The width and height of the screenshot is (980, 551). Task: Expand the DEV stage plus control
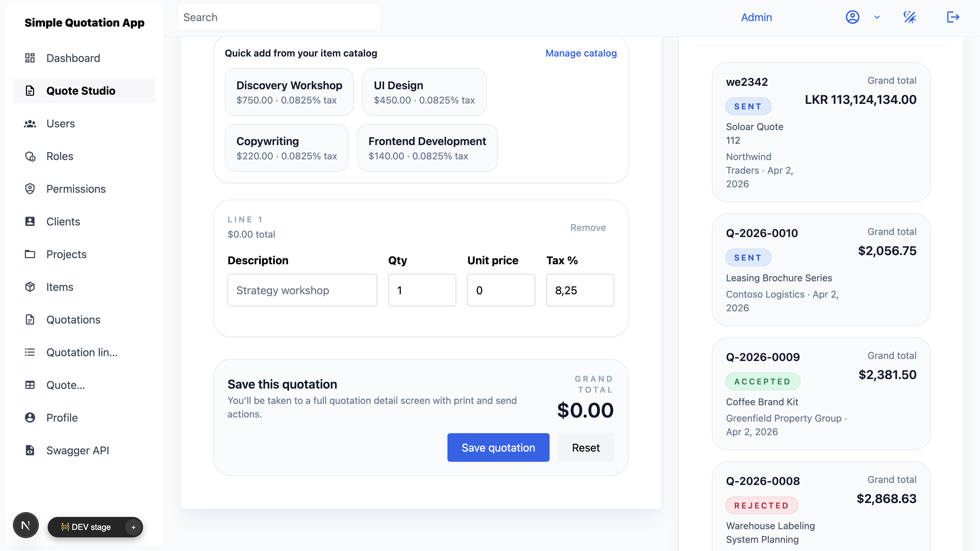tap(133, 527)
